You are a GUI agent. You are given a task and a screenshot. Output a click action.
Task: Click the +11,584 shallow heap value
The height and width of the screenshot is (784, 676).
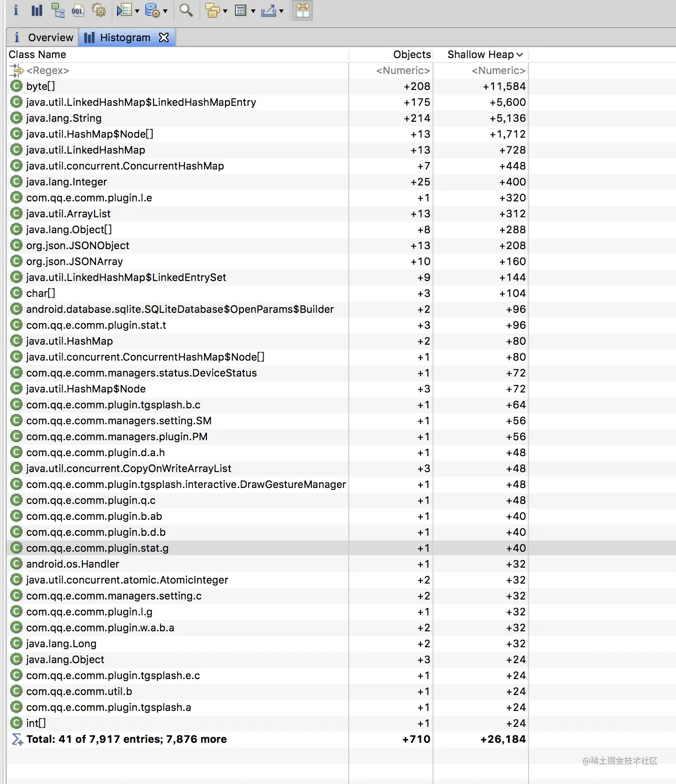pos(504,86)
